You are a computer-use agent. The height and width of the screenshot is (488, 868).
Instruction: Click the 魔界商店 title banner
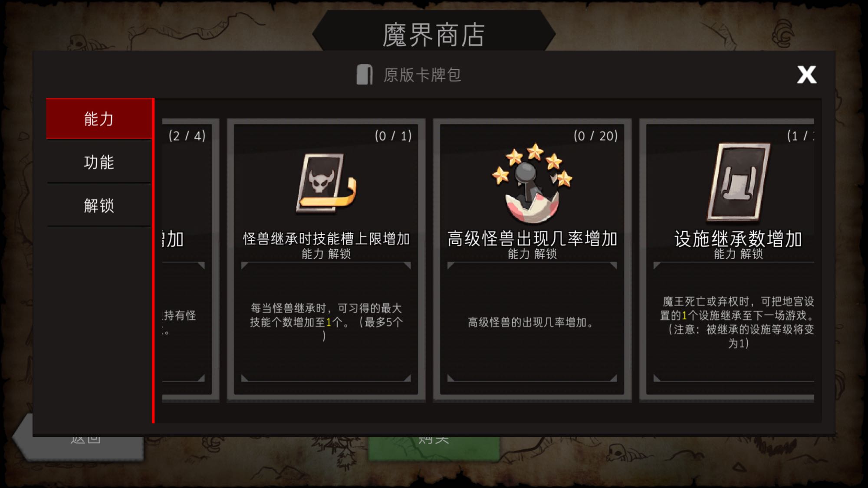coord(434,34)
